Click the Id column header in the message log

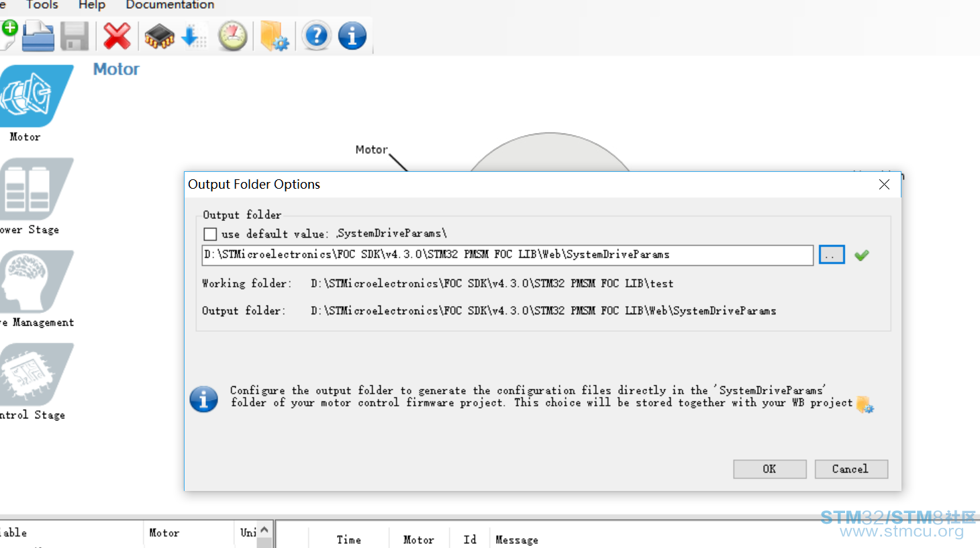coord(470,540)
